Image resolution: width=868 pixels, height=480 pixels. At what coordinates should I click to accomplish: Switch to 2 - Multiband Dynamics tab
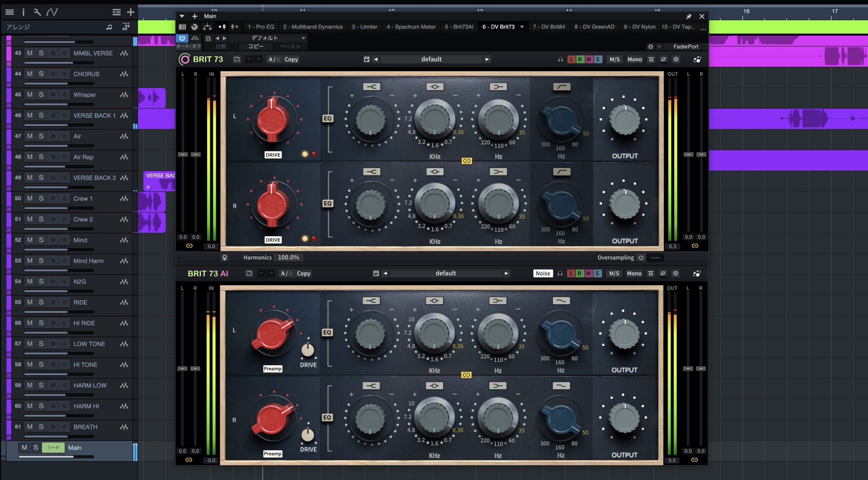pos(313,27)
